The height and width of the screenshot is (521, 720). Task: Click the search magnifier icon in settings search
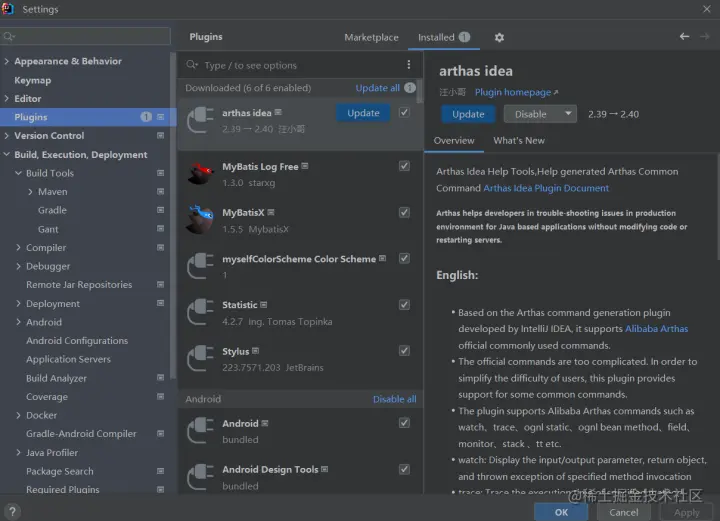coord(9,36)
